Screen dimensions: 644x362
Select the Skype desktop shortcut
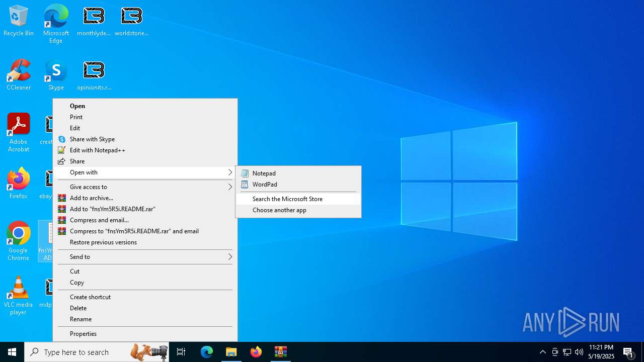point(56,75)
